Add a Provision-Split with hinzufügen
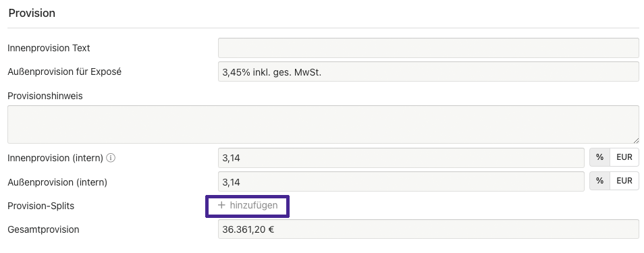The width and height of the screenshot is (644, 253). click(x=248, y=205)
